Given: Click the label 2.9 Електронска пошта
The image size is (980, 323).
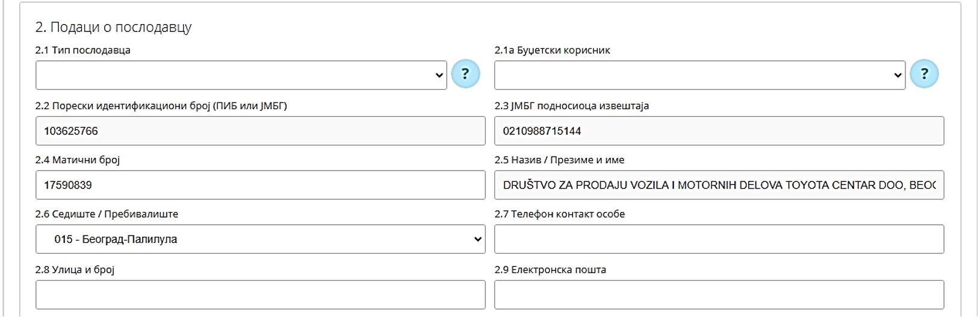Looking at the screenshot, I should (550, 270).
